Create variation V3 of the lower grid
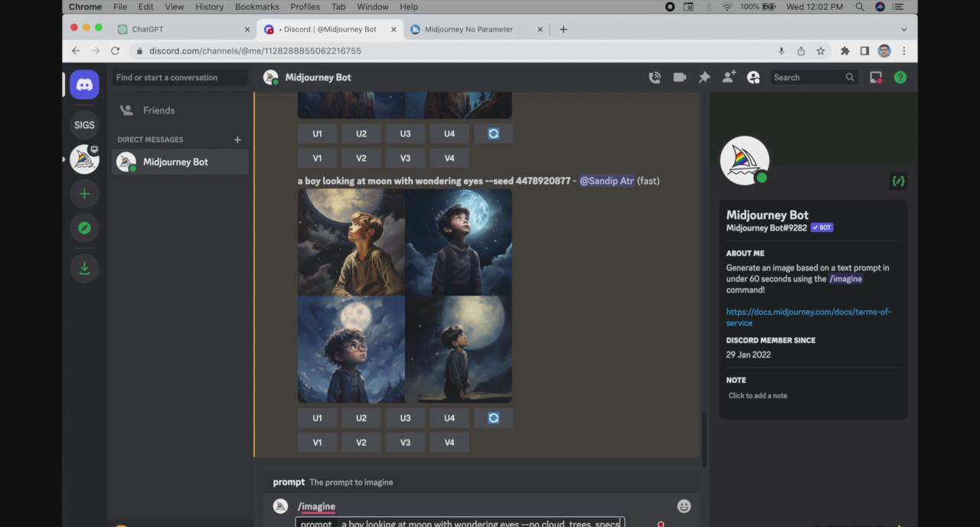This screenshot has height=527, width=980. point(405,442)
